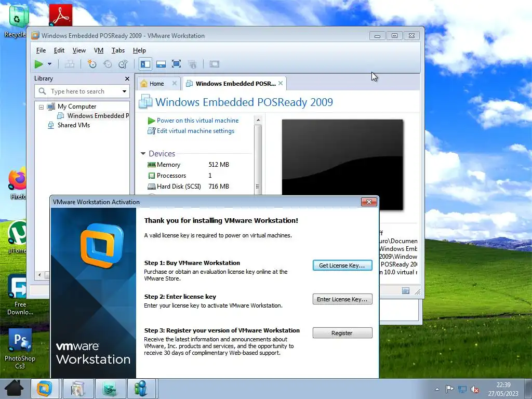
Task: Collapse the My Computer tree node
Action: click(41, 107)
